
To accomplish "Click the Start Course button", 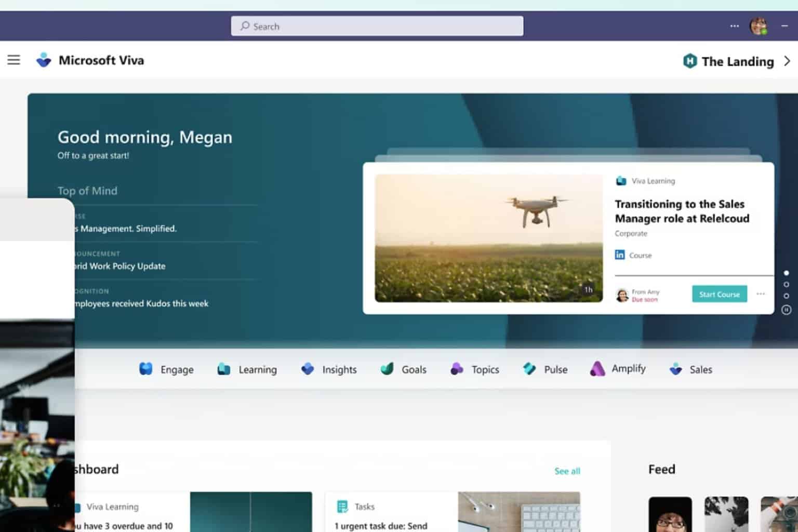I will tap(720, 294).
